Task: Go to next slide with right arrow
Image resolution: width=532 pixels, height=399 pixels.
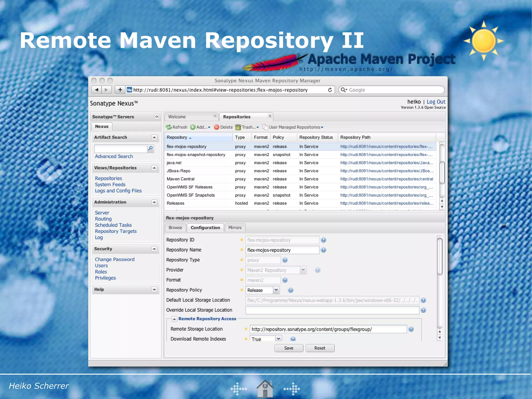Action: (x=292, y=389)
